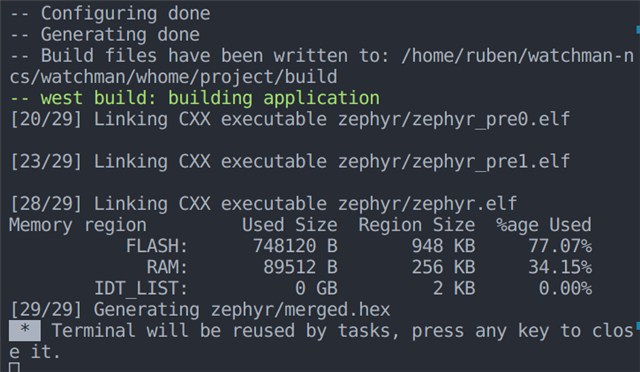The width and height of the screenshot is (640, 372).
Task: Click the FLASH used size 748120 B
Action: (295, 246)
